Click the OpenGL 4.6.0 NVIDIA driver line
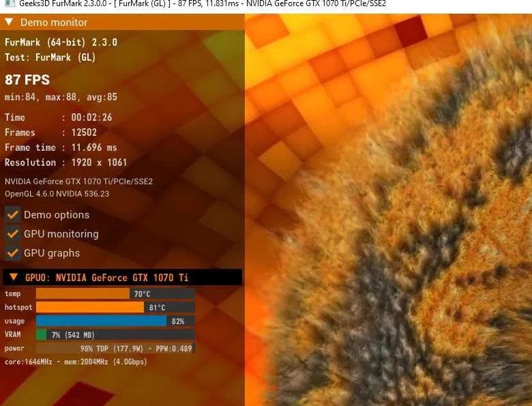The width and height of the screenshot is (532, 406). 57,194
